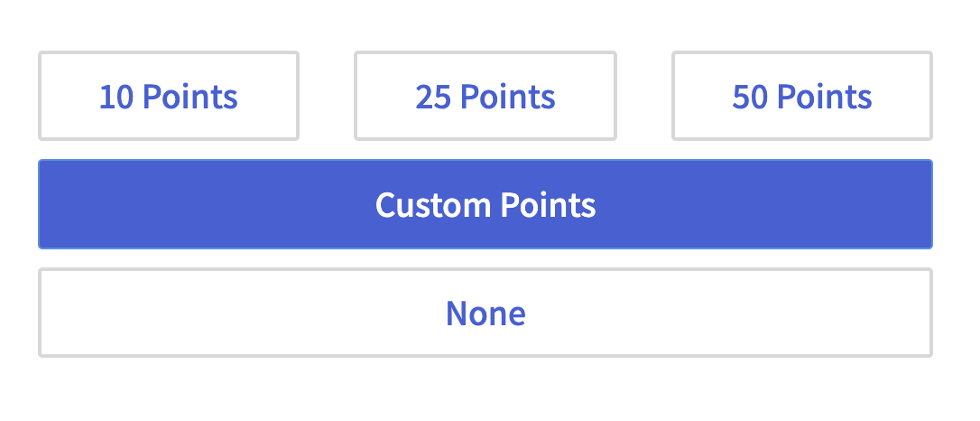Choose the 25 Points button
This screenshot has width=980, height=421.
coord(485,96)
